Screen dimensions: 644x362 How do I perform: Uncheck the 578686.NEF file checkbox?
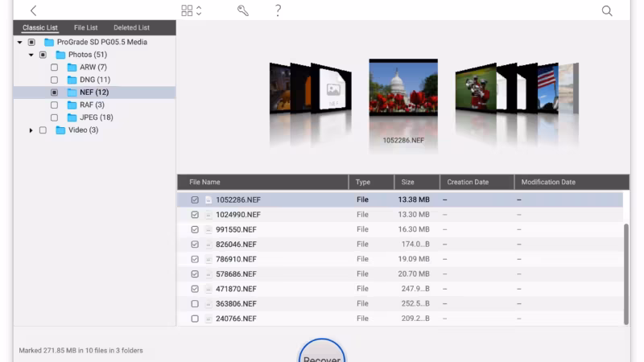(195, 274)
